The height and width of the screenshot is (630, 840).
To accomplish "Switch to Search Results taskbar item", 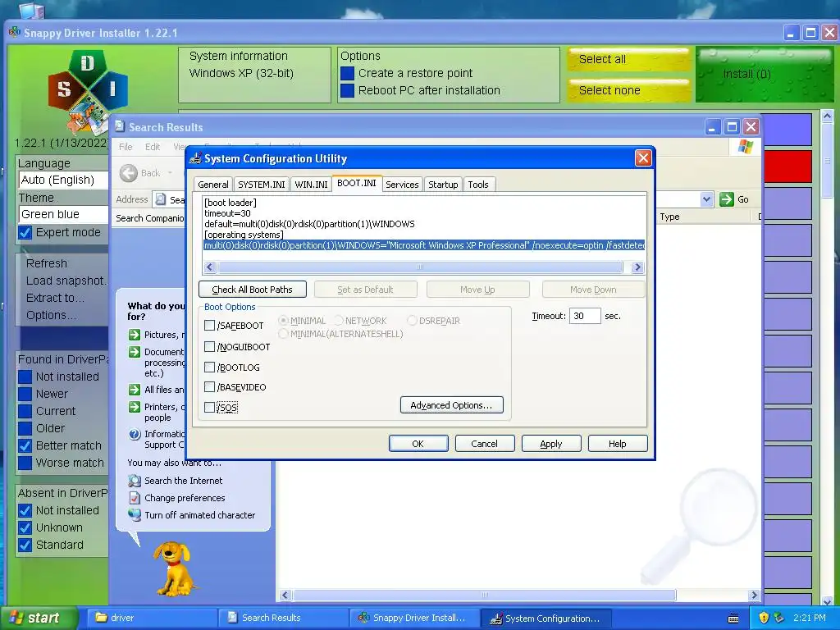I will [282, 618].
